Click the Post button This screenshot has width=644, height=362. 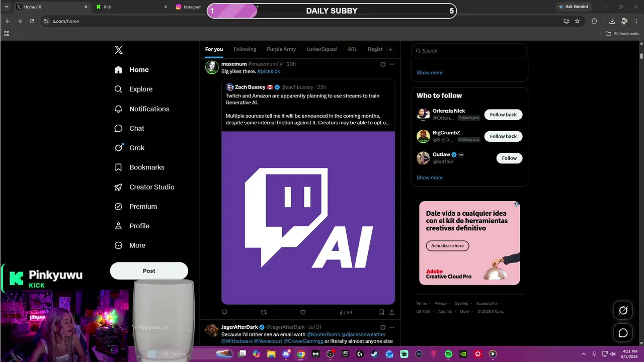coord(149,271)
